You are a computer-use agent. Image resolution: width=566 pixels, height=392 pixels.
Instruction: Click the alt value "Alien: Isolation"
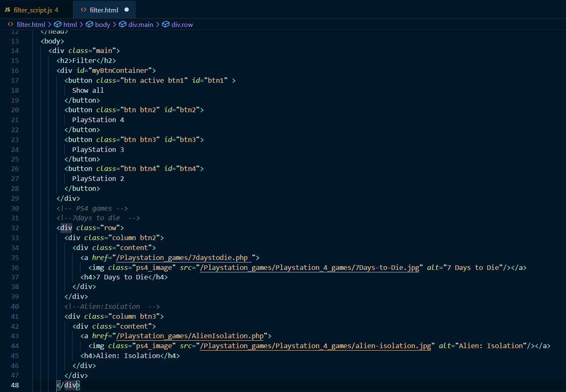pos(491,346)
